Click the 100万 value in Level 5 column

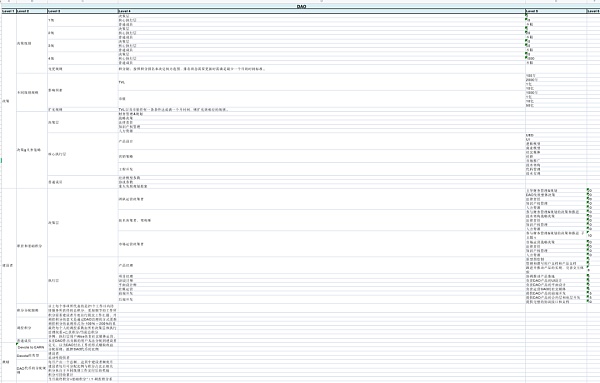[x=556, y=76]
